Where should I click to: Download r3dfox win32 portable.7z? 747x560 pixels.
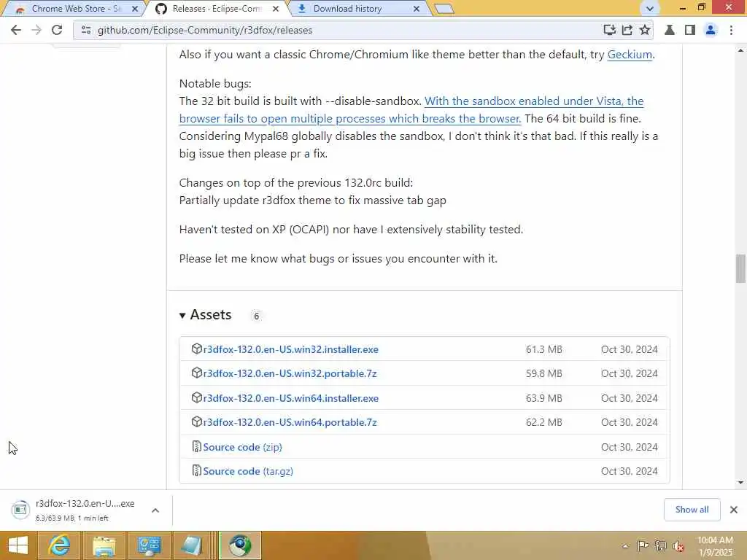(290, 373)
